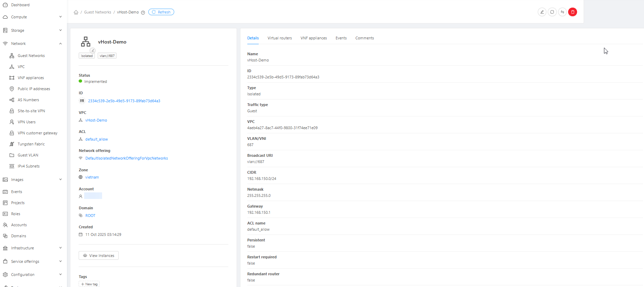Click the Isolated tag badge

tap(87, 56)
